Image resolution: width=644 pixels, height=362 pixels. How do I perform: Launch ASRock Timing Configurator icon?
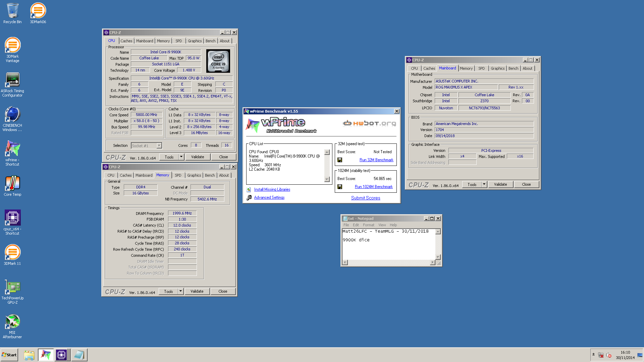tap(12, 84)
